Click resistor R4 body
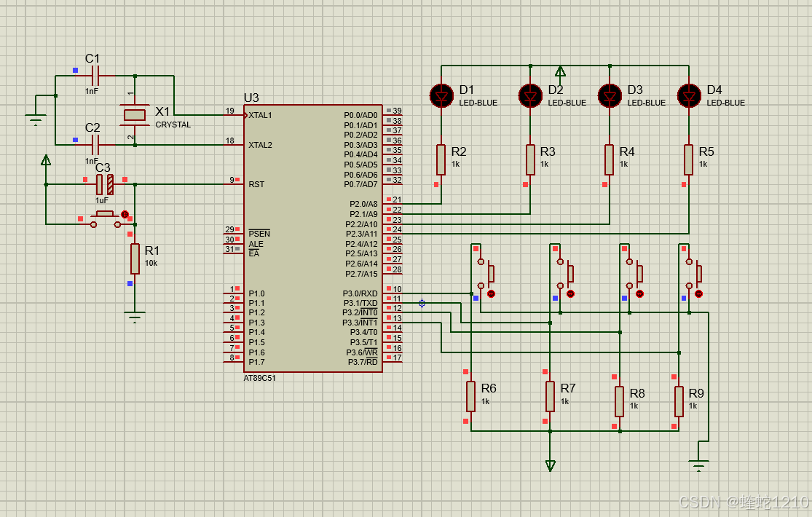 coord(610,159)
